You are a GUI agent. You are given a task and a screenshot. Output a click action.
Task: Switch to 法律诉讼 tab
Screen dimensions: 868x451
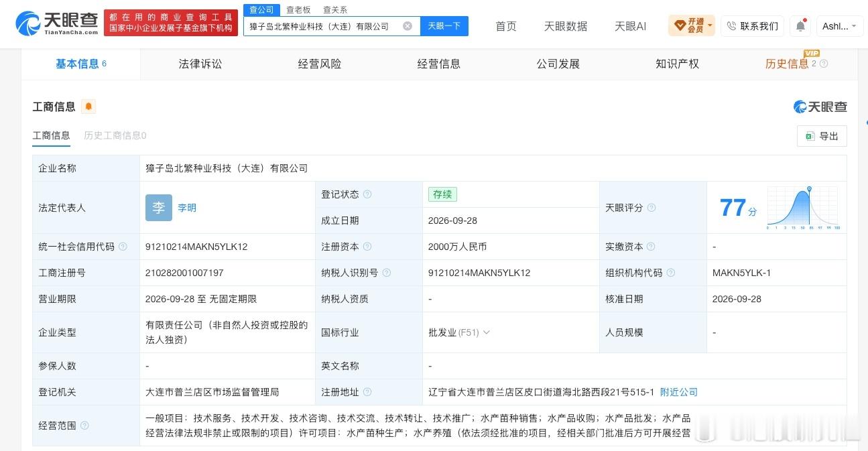click(200, 64)
